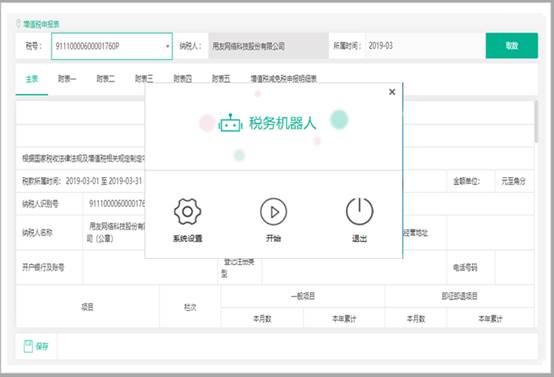Click the 保存 save label
554x377 pixels.
pyautogui.click(x=42, y=347)
